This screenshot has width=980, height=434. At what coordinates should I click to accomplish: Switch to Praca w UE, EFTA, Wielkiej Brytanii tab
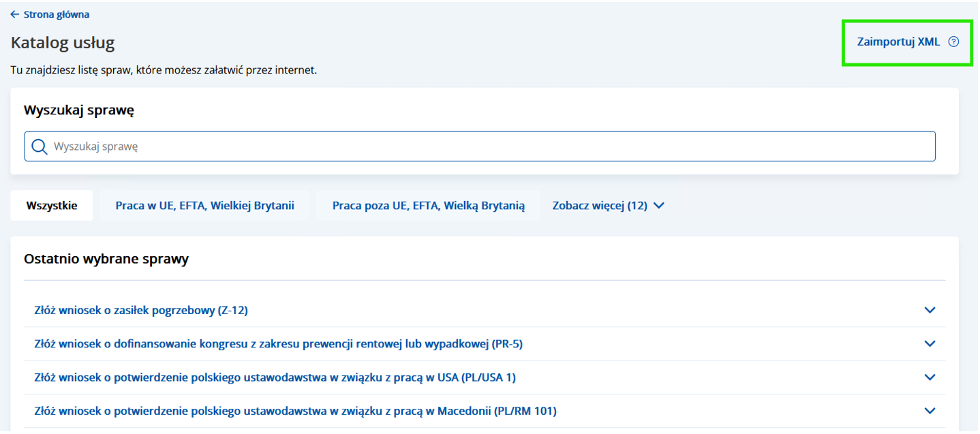point(204,205)
